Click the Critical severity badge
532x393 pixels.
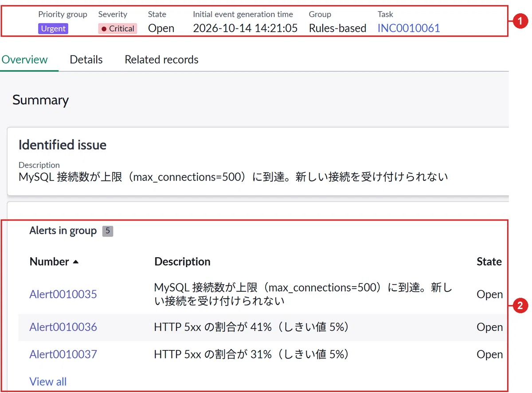click(118, 29)
